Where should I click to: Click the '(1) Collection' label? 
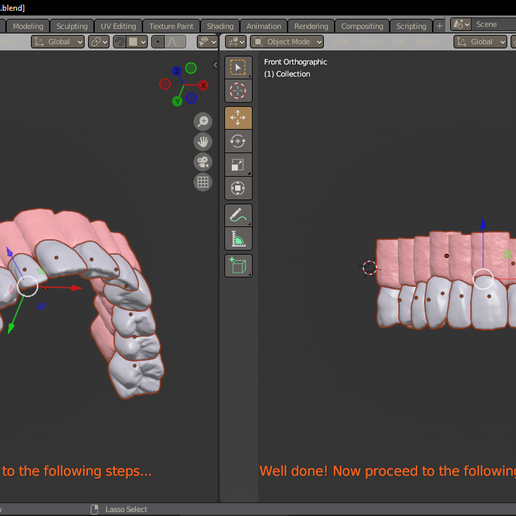pyautogui.click(x=287, y=74)
